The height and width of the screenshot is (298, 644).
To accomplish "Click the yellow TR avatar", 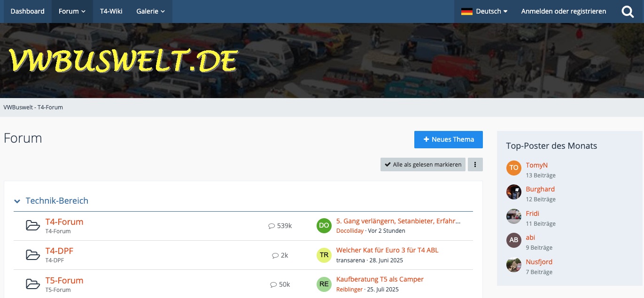I will click(x=324, y=255).
